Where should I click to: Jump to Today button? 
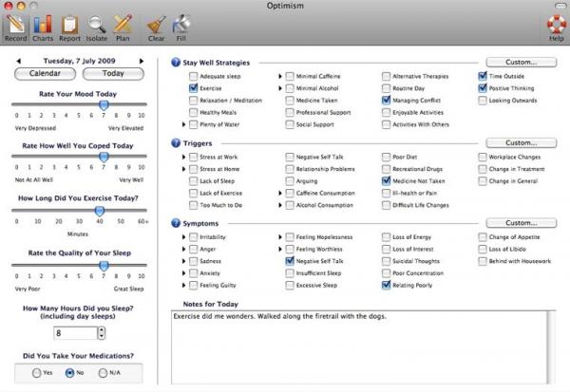click(113, 74)
